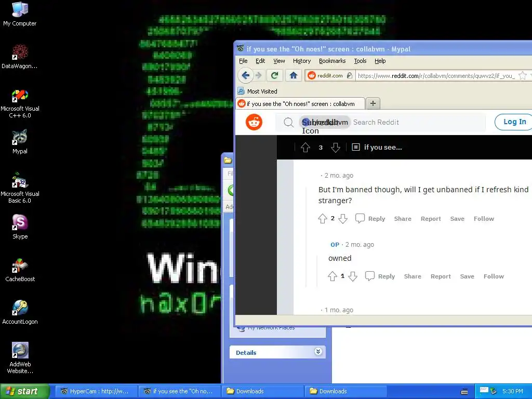Image resolution: width=532 pixels, height=399 pixels.
Task: Click Follow under the 'owned' comment
Action: [494, 276]
